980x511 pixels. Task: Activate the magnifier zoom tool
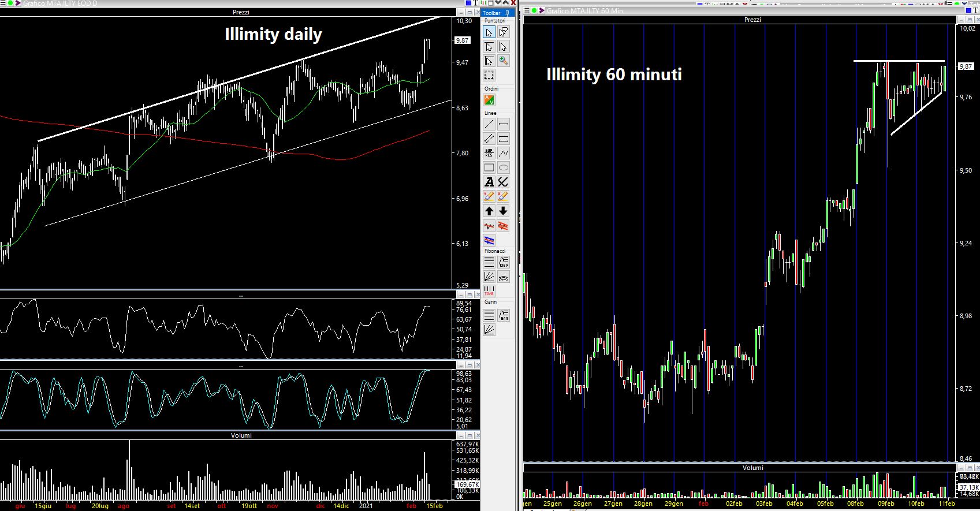point(504,61)
